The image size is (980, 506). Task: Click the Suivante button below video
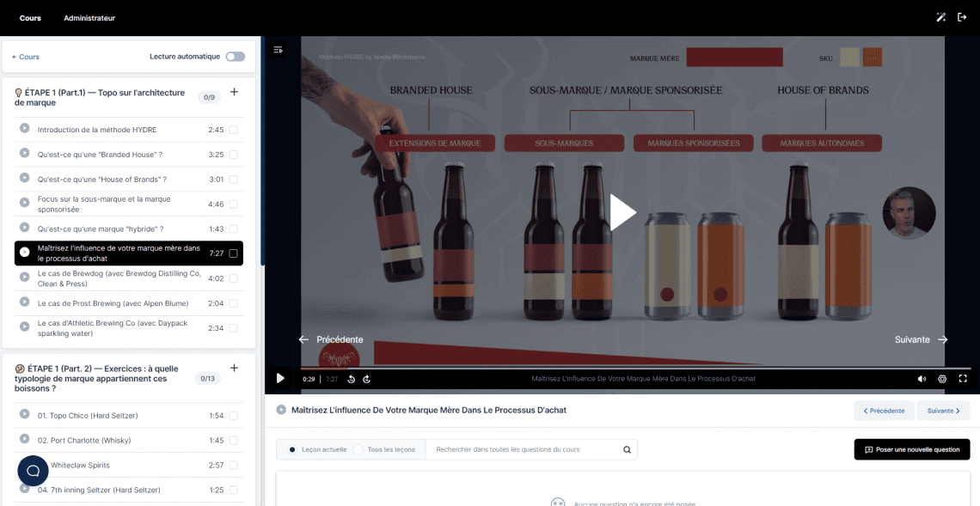point(943,411)
